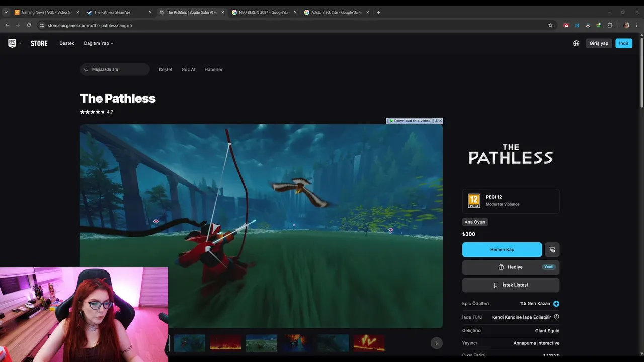Click the Destek link
This screenshot has height=362, width=644.
pyautogui.click(x=67, y=43)
